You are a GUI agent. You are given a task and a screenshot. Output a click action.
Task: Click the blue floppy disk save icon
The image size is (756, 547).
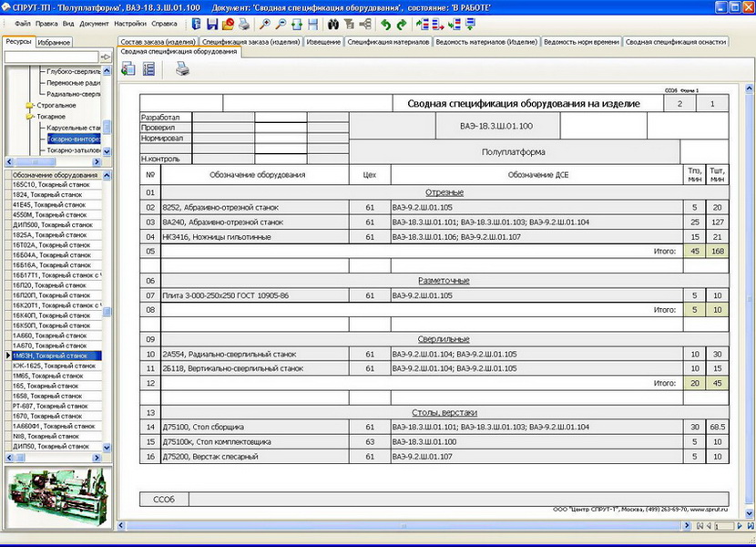coord(212,23)
